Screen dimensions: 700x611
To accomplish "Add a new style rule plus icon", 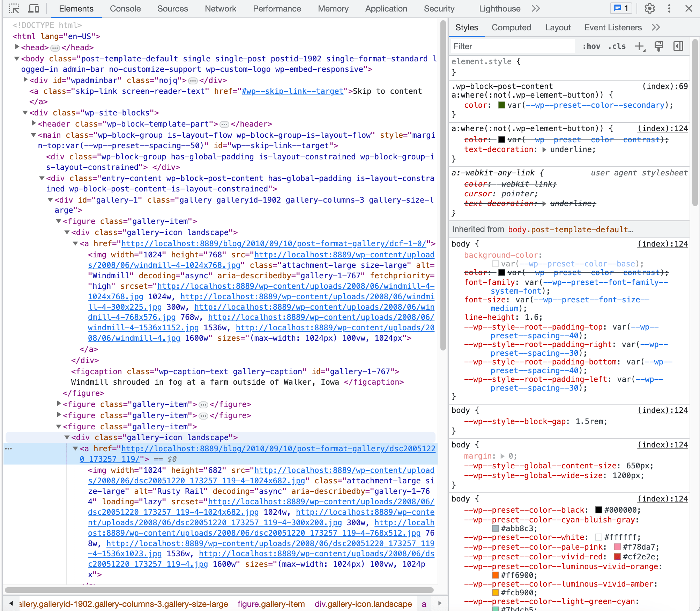I will 639,46.
